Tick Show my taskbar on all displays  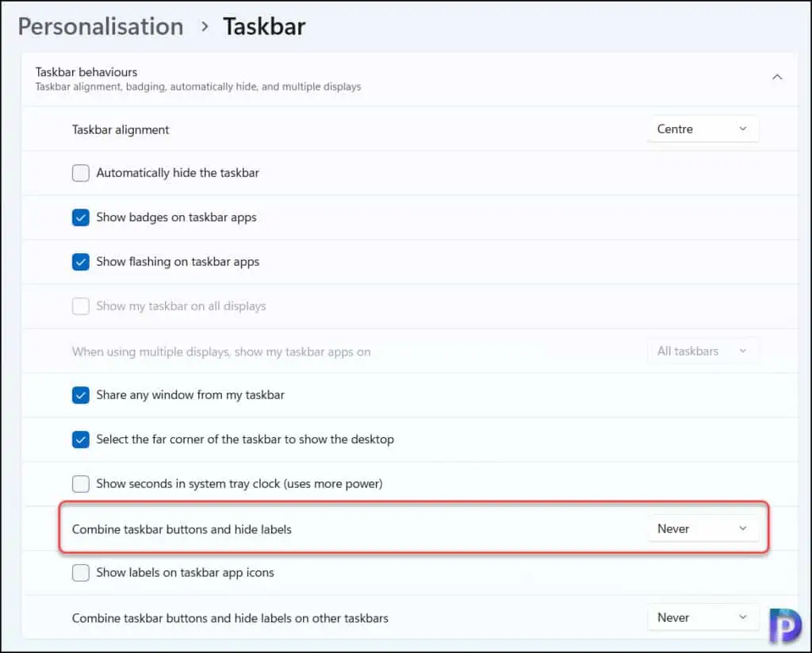[81, 306]
